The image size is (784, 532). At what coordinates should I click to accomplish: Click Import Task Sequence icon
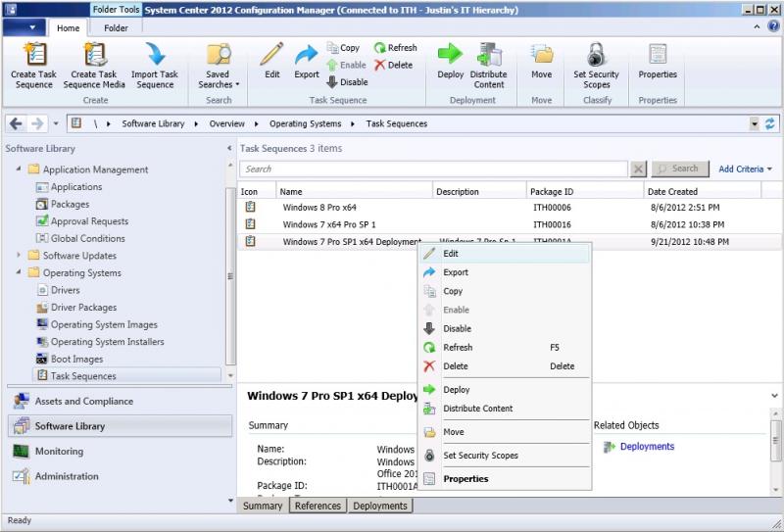click(x=155, y=54)
